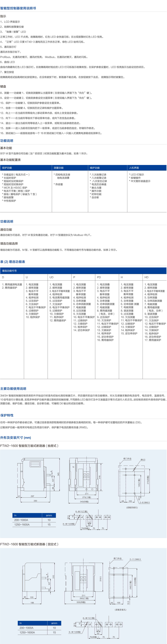The width and height of the screenshot is (167, 644).
Task: Click the heading 表 (2) 增选功能表
Action: 13,262
